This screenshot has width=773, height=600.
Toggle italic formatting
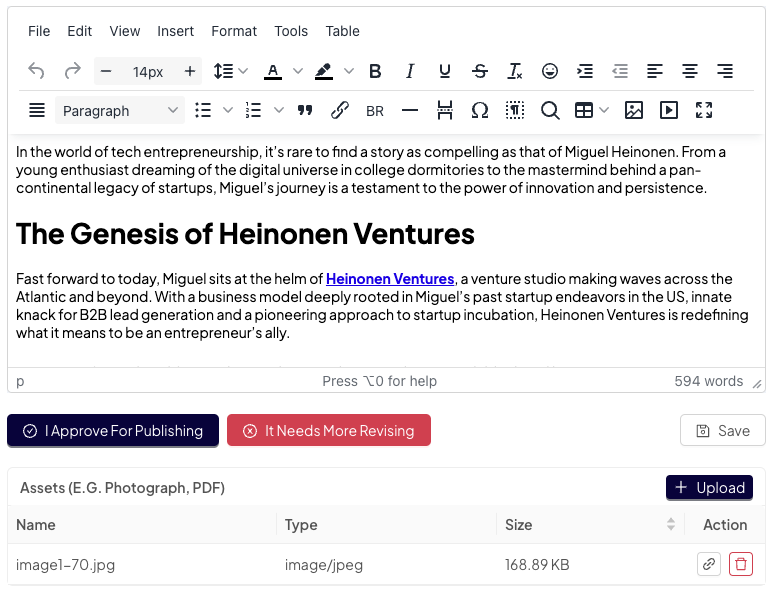tap(410, 71)
